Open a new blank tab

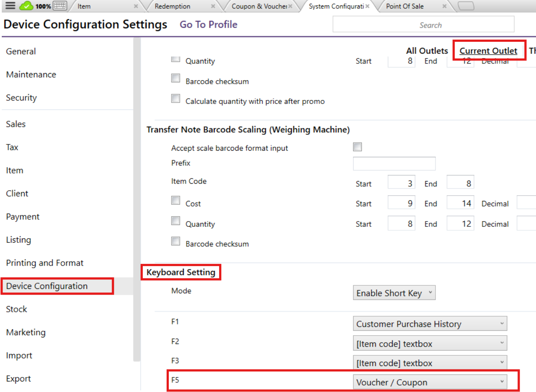[x=466, y=6]
